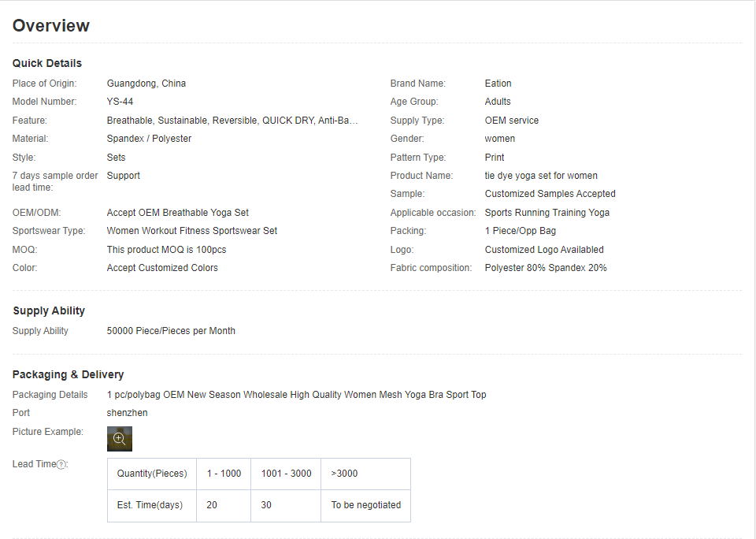Select the Pattern Type value 'Print'
756x539 pixels.
(495, 158)
